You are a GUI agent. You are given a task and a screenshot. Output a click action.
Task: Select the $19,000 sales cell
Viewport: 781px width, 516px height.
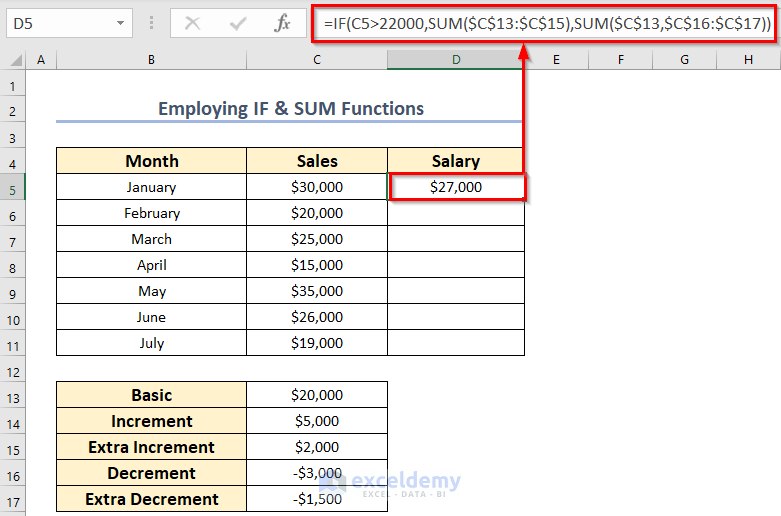tap(317, 343)
